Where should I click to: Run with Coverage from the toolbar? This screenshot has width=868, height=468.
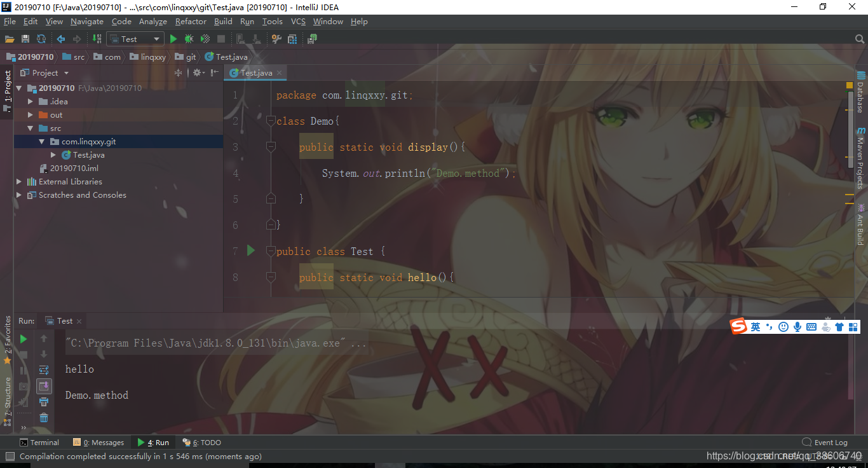click(x=205, y=39)
